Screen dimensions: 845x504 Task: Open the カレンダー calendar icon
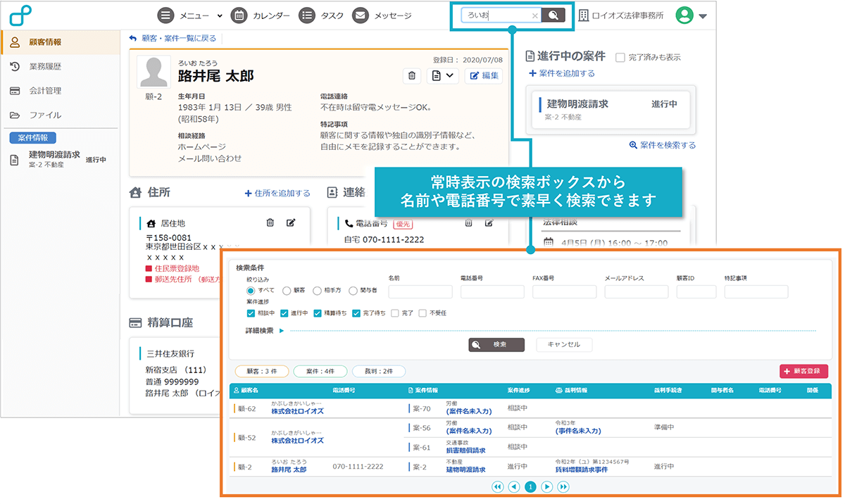click(239, 15)
